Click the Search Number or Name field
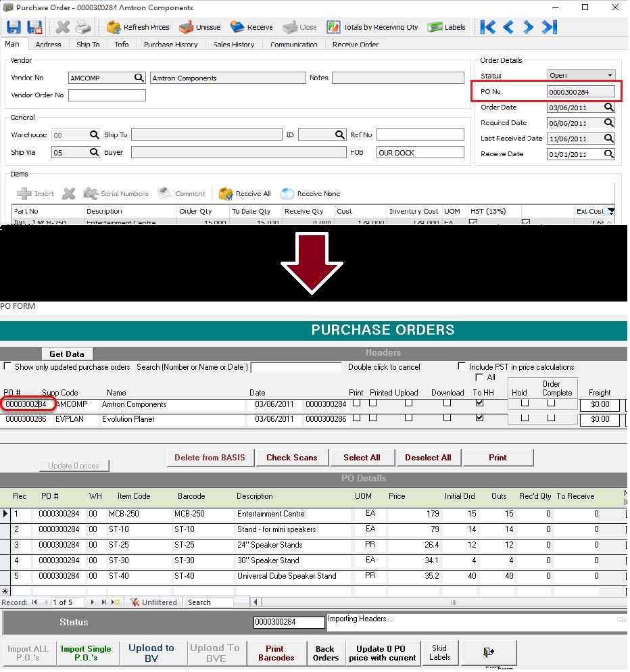 coord(295,367)
